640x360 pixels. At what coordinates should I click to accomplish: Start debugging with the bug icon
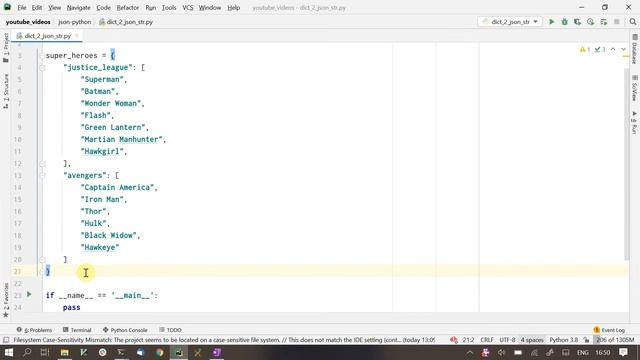tap(564, 22)
